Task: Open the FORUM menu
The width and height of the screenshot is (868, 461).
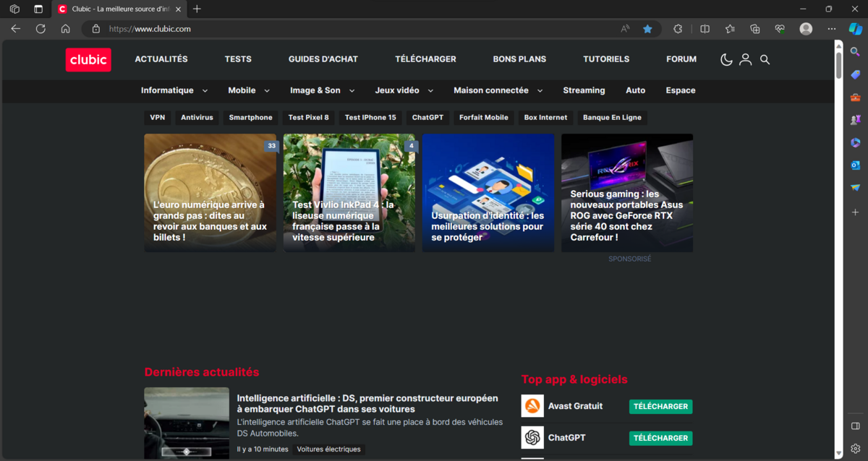Action: [x=681, y=59]
